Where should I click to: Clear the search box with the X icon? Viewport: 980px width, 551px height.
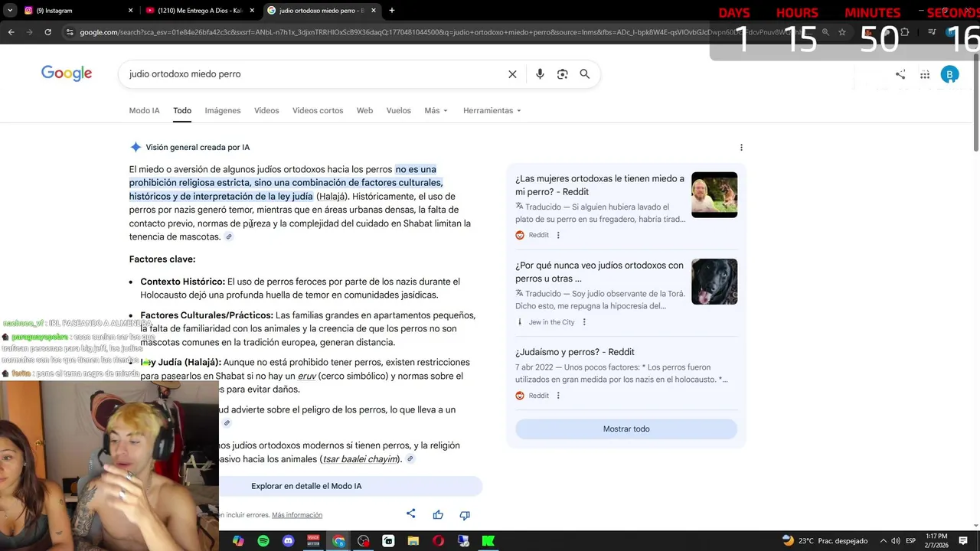512,74
